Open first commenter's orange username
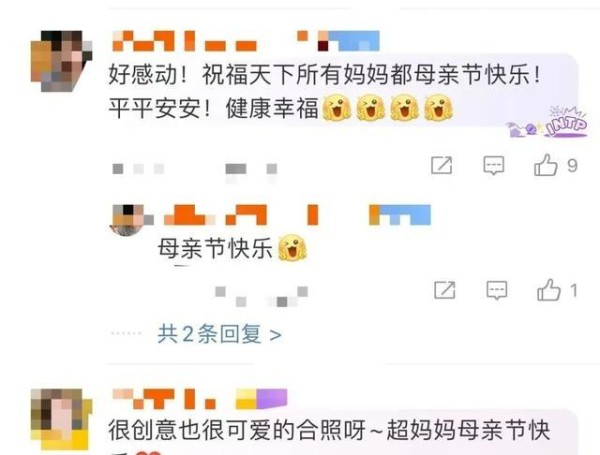 pyautogui.click(x=184, y=41)
